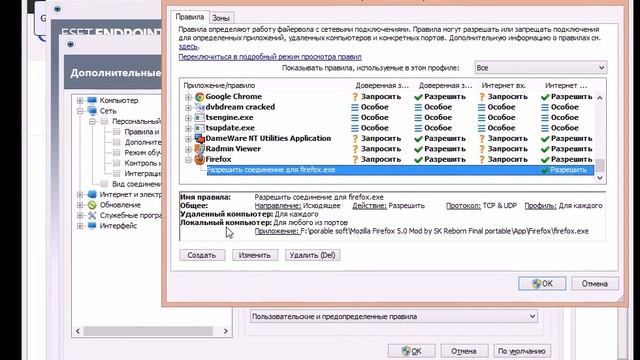Select the DameWare NT Utilities icon

[200, 138]
